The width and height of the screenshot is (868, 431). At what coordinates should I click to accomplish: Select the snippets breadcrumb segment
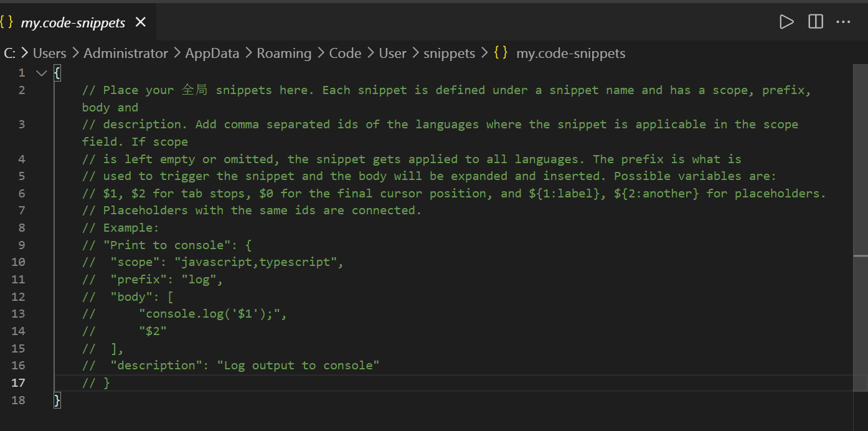pos(449,54)
